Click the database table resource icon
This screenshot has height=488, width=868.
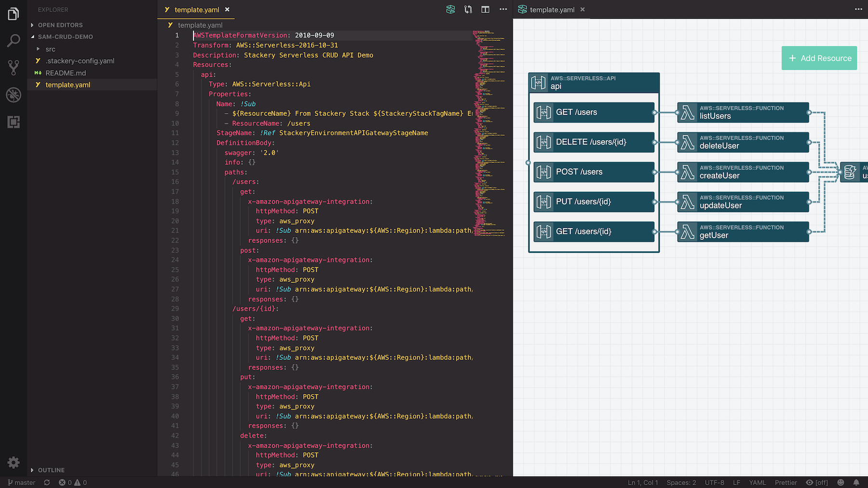(850, 172)
